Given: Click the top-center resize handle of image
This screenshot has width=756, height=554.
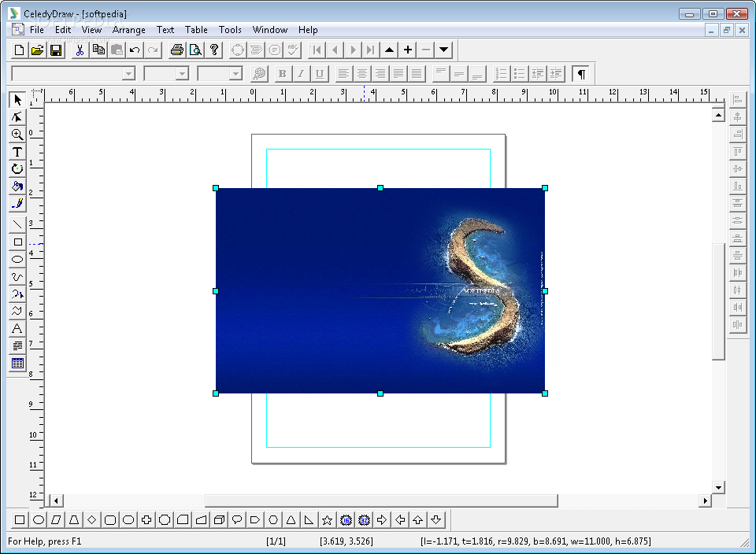Looking at the screenshot, I should pos(380,188).
